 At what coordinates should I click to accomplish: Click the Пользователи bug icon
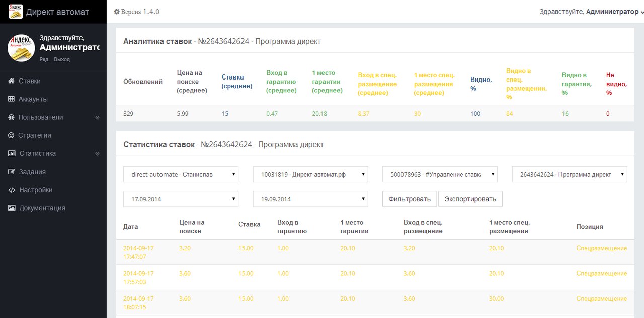[11, 117]
